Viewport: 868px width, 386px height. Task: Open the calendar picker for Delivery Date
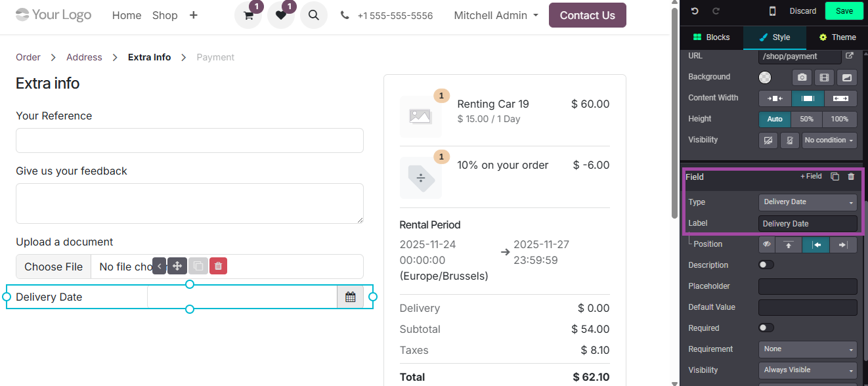pyautogui.click(x=350, y=297)
